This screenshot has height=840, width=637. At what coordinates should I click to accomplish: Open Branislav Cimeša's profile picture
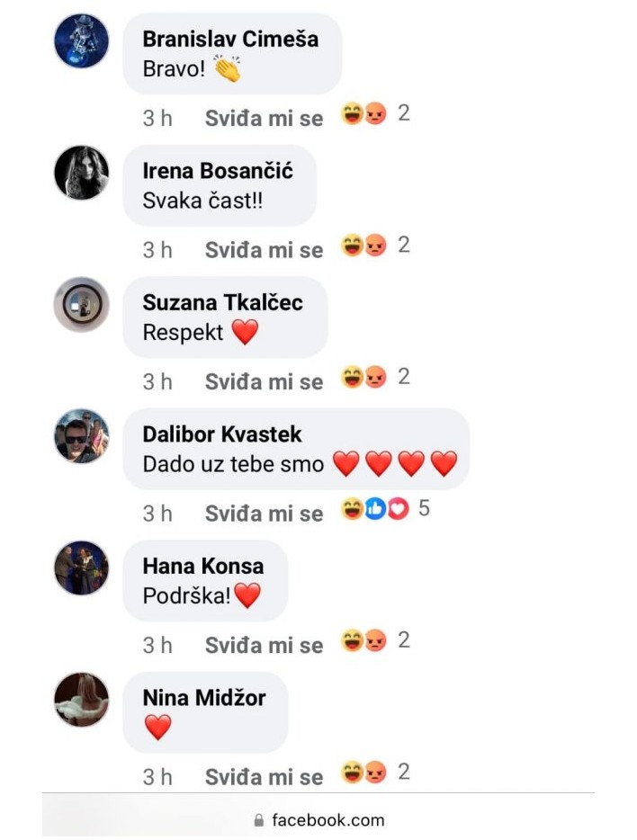click(x=82, y=41)
